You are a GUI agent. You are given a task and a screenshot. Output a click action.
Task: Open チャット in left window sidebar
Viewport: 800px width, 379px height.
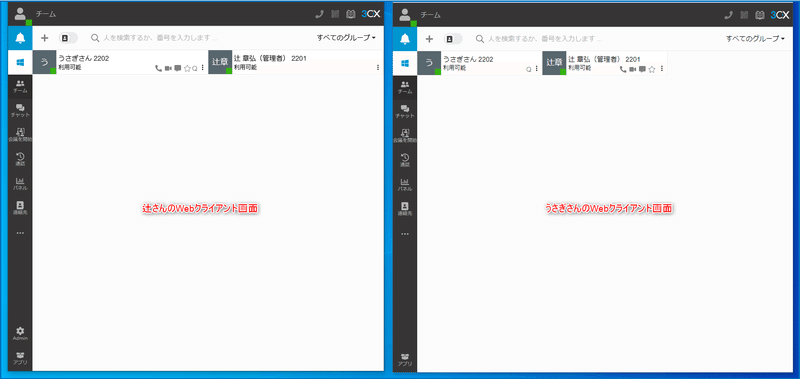[x=20, y=111]
